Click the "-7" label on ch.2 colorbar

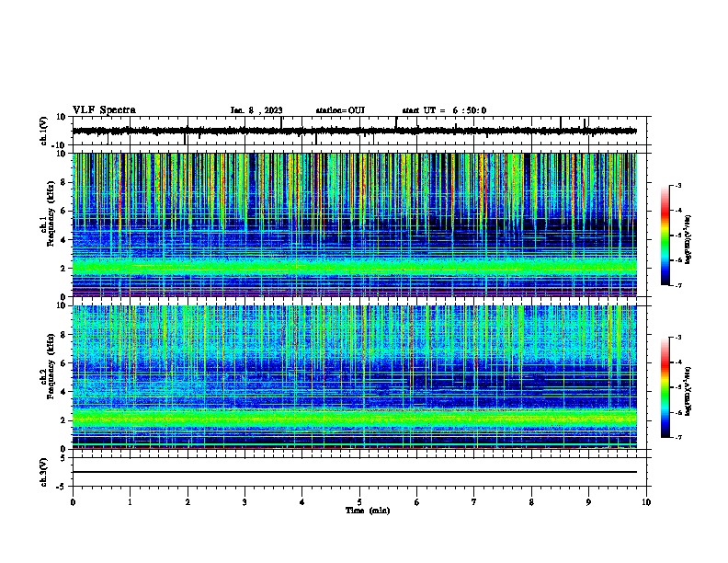point(677,437)
